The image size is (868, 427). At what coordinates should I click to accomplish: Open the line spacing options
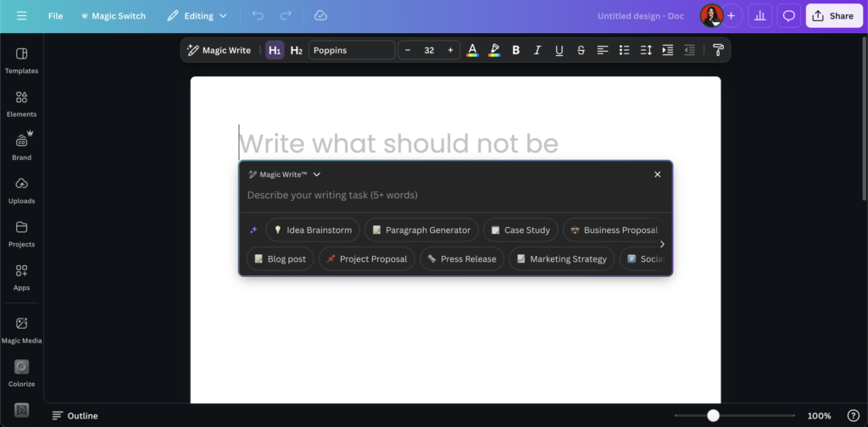coord(646,50)
